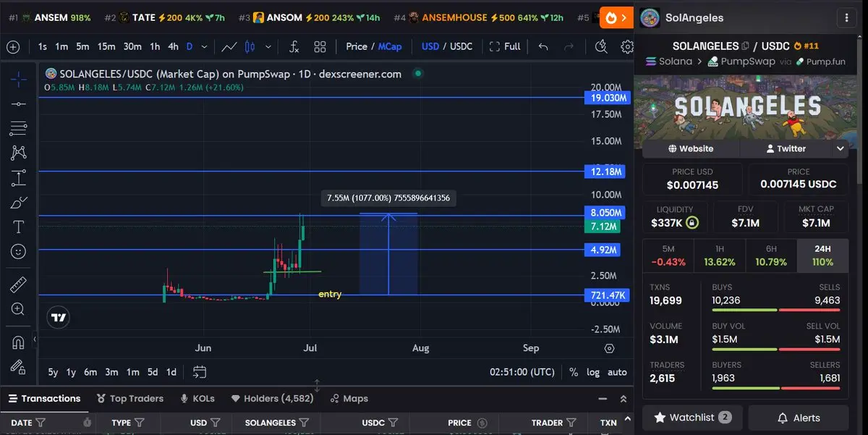
Task: Open the Alerts button
Action: click(799, 418)
